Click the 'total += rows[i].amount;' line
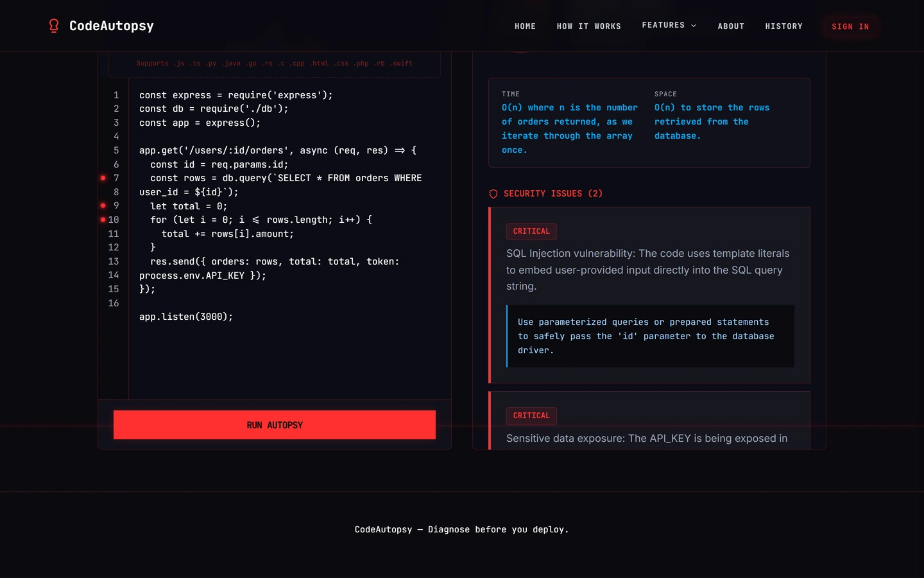The height and width of the screenshot is (578, 924). (x=228, y=234)
